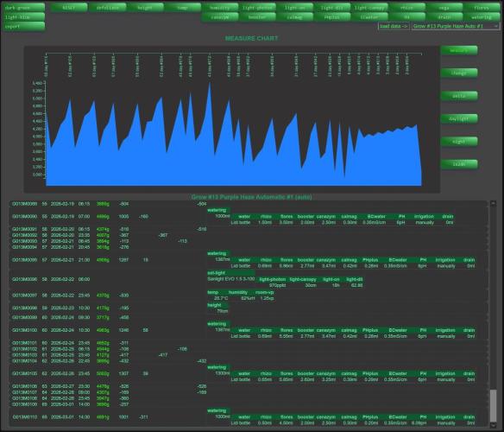
Task: Switch theme with the dark green button
Action: tap(24, 8)
